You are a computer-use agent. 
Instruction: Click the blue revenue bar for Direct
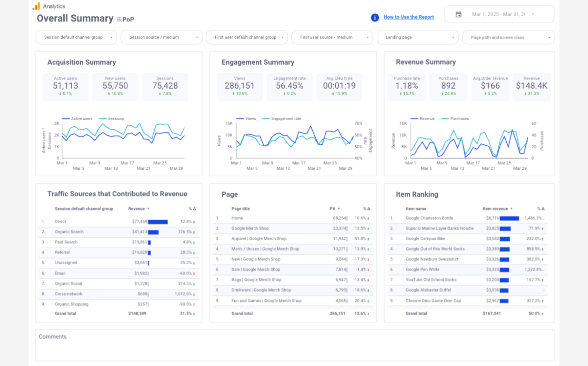coord(158,222)
